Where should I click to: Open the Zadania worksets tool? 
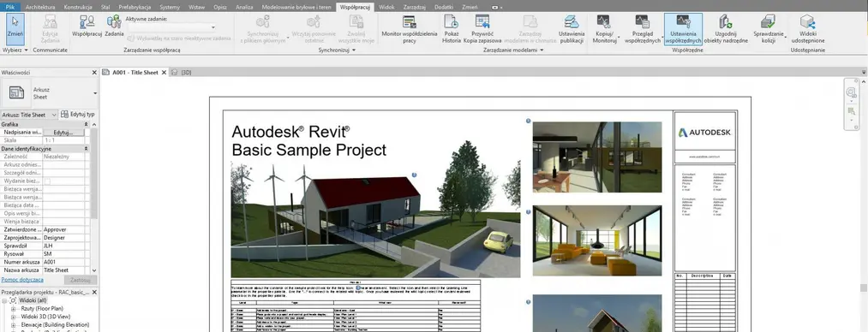(x=114, y=27)
